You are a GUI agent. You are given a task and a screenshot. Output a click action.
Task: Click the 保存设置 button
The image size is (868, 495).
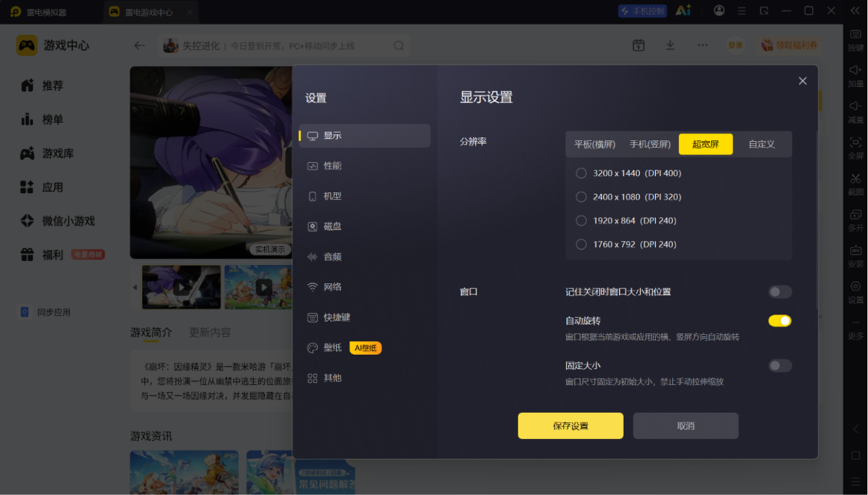pos(570,426)
